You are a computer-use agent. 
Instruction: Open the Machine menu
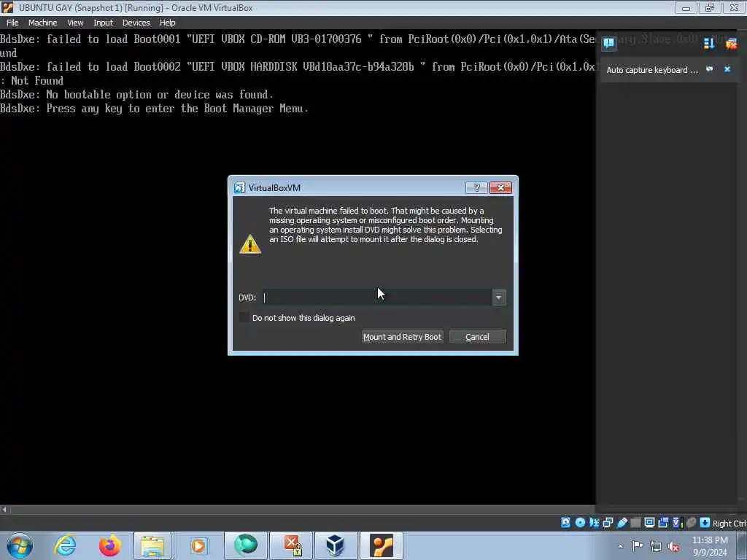pyautogui.click(x=42, y=23)
